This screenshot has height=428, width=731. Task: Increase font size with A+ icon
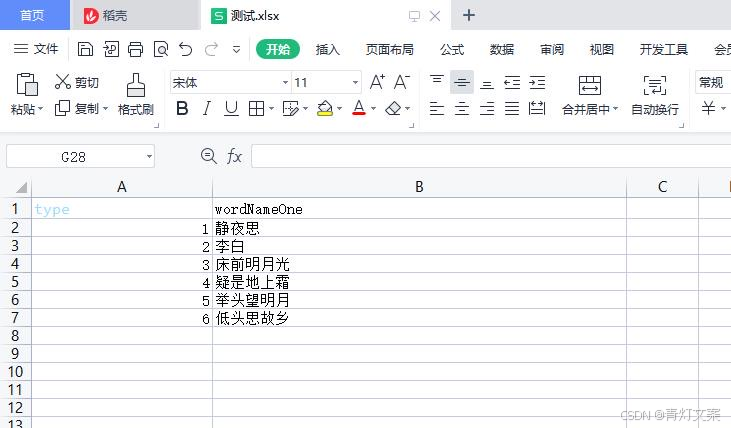click(x=377, y=82)
